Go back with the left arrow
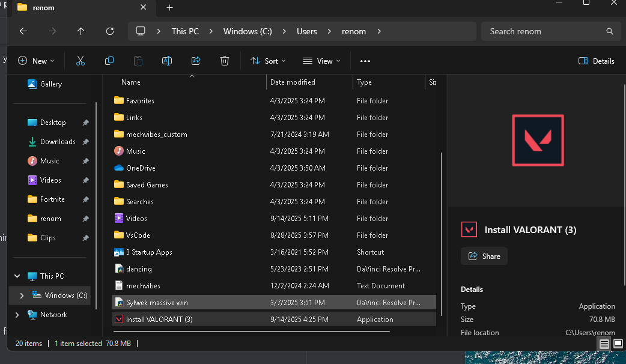 coord(23,31)
